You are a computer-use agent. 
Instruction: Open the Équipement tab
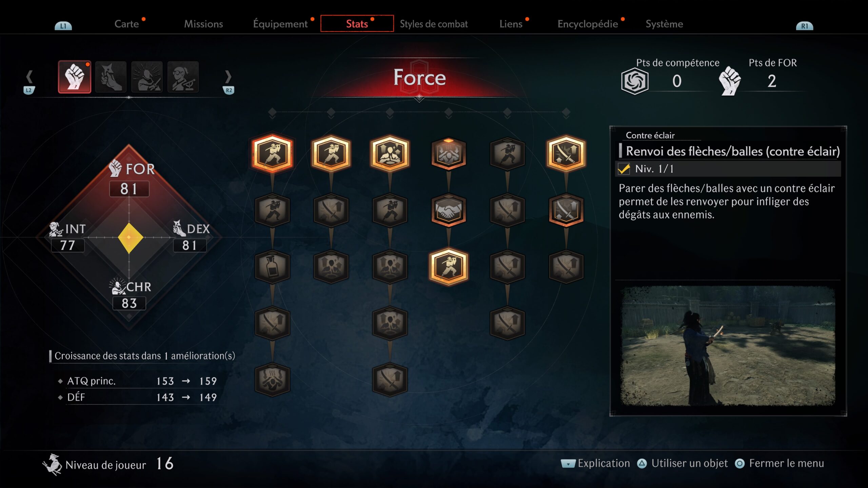280,24
